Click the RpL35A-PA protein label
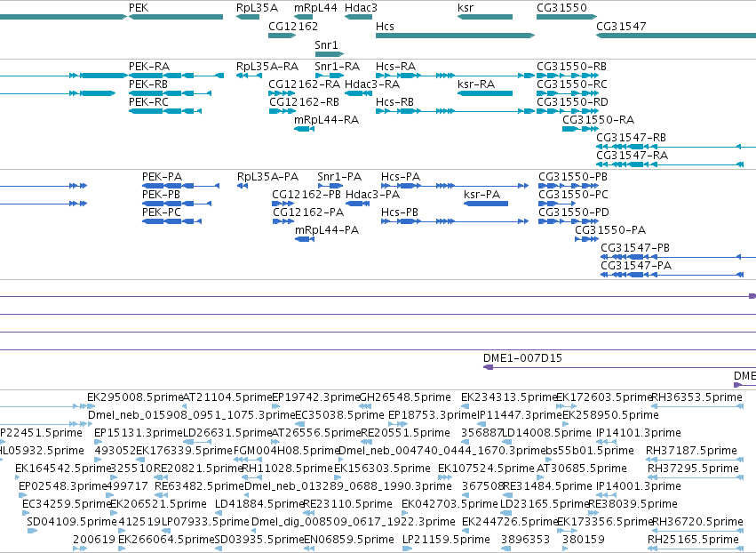Viewport: 756px width, 553px height. click(267, 177)
